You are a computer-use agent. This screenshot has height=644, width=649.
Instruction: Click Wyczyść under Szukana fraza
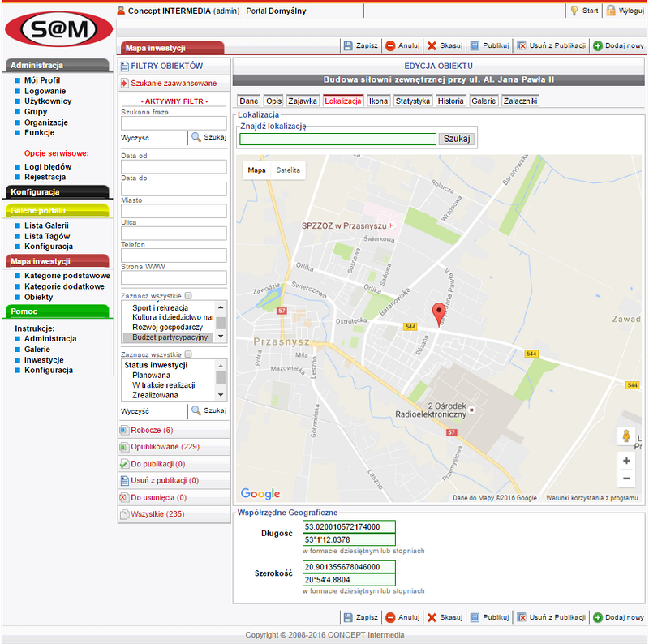(x=135, y=138)
